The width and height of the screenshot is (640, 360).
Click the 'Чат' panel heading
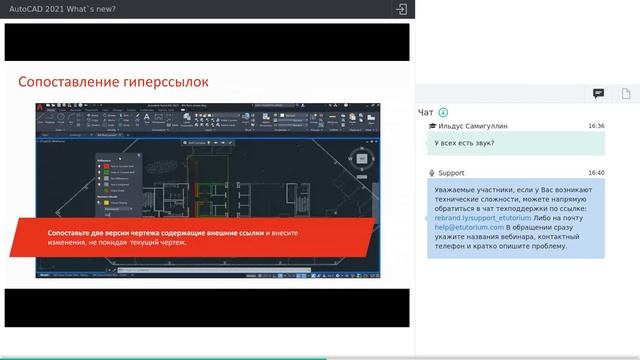click(x=425, y=113)
